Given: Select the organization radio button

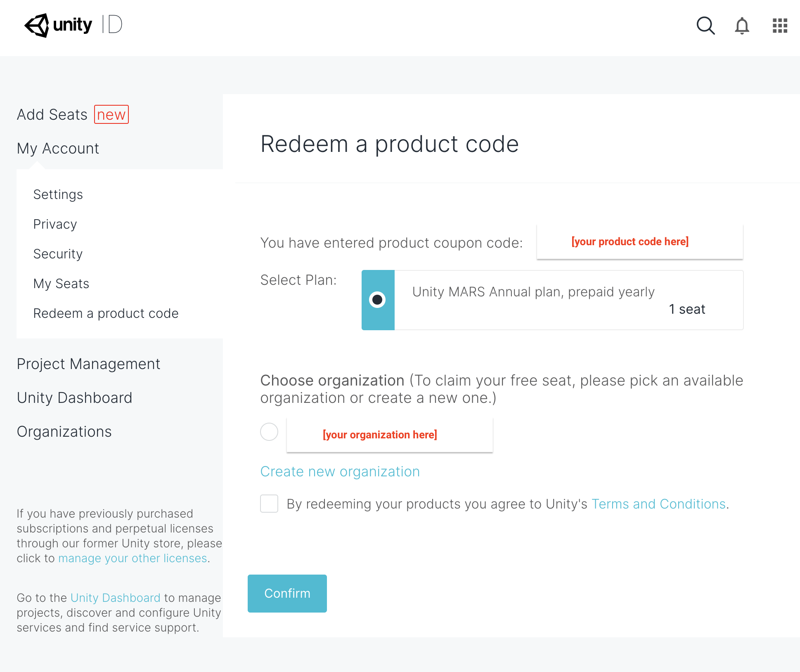Looking at the screenshot, I should pyautogui.click(x=269, y=432).
